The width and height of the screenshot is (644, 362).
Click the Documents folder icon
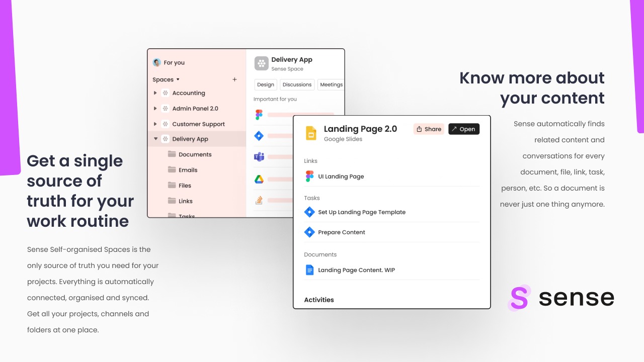pos(172,154)
